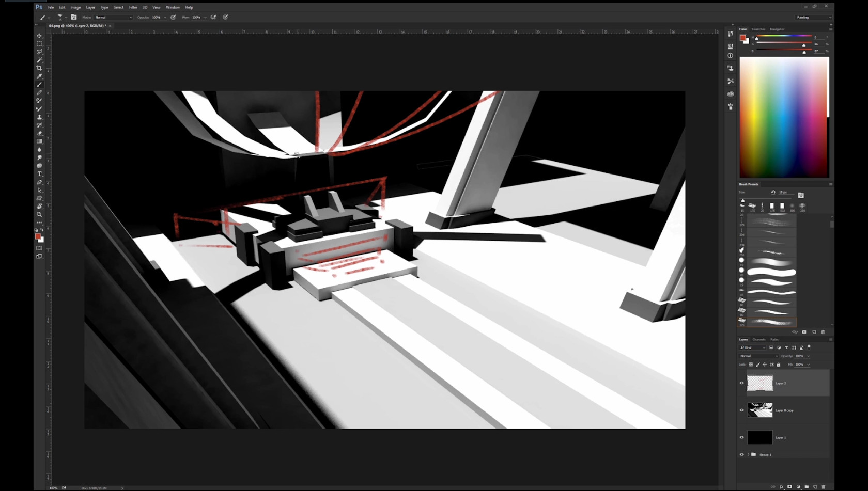The height and width of the screenshot is (491, 868).
Task: Hide Layer 1 visibility eye
Action: click(742, 437)
